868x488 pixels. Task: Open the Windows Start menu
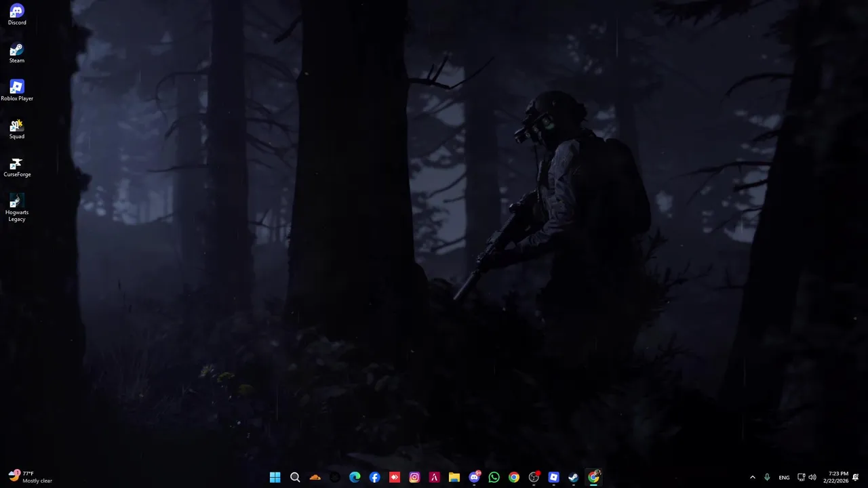coord(275,477)
